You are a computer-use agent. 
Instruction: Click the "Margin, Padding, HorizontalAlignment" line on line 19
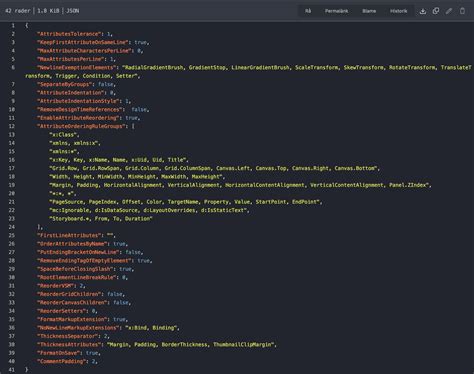(x=239, y=185)
